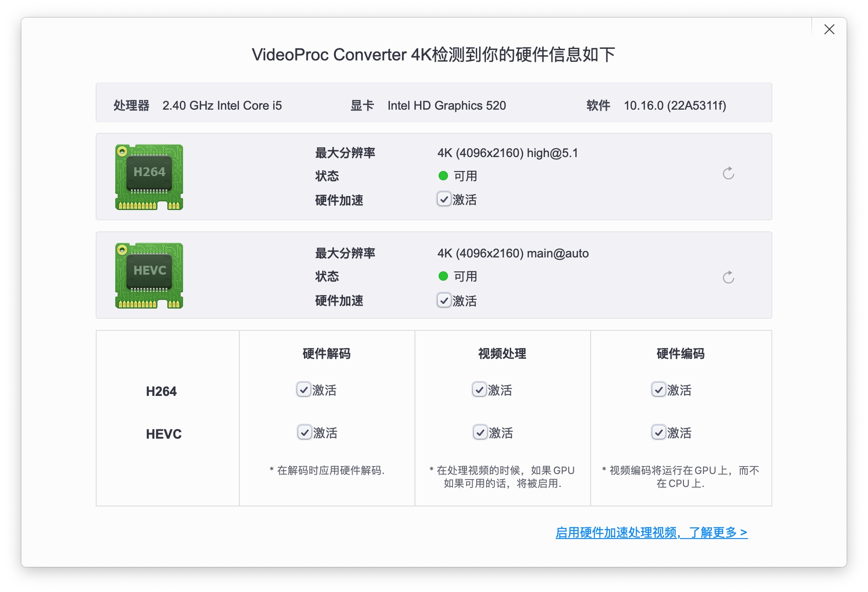Screen dimensions: 868x592
Task: Click the 显卡 label
Action: 362,105
